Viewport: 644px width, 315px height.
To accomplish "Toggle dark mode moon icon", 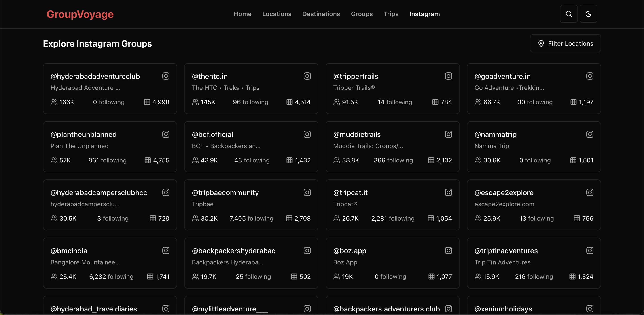I will click(588, 14).
